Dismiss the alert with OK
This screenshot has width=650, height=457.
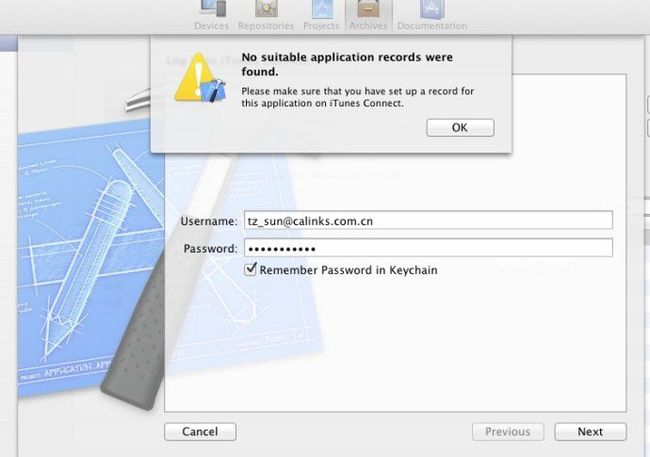point(460,127)
